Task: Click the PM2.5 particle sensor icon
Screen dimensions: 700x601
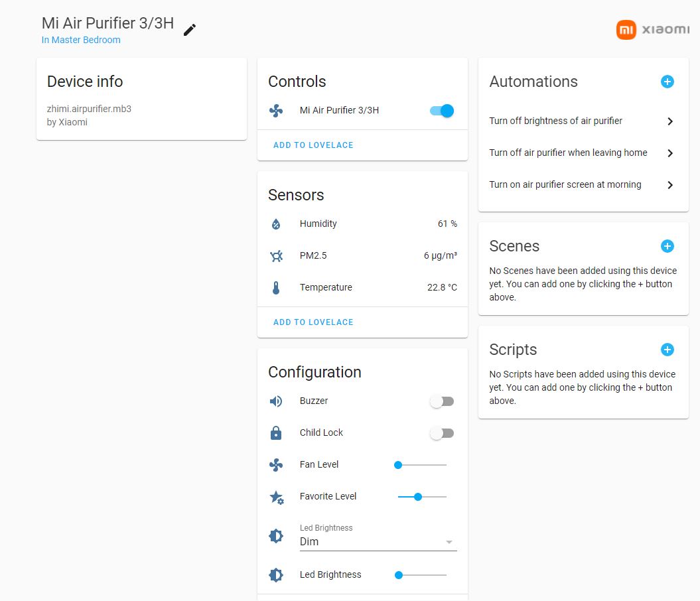Action: 276,255
